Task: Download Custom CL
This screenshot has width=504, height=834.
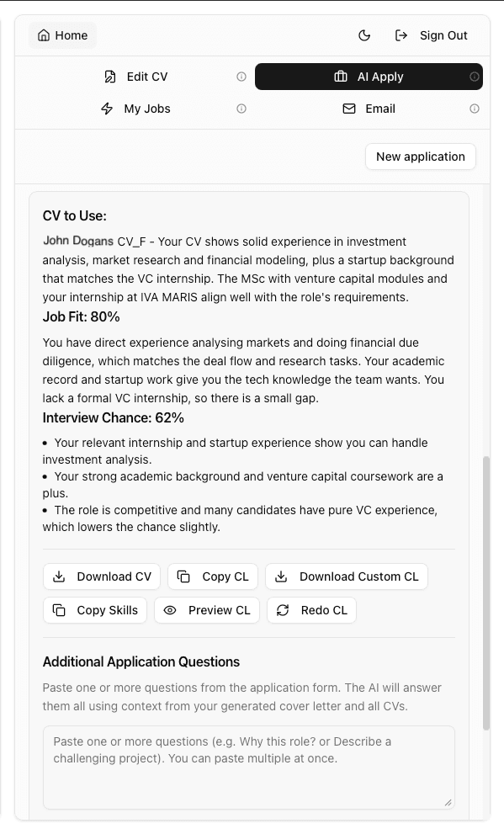Action: pos(346,576)
